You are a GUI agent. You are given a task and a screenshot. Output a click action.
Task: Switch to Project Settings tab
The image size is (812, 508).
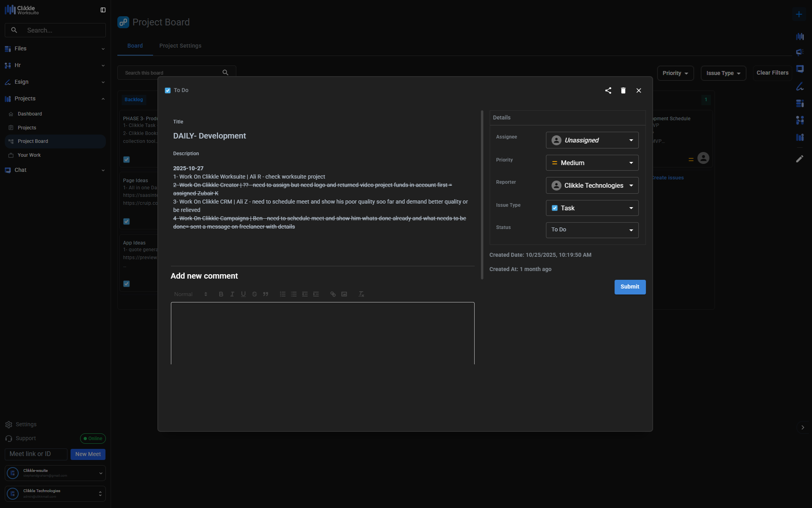tap(180, 46)
